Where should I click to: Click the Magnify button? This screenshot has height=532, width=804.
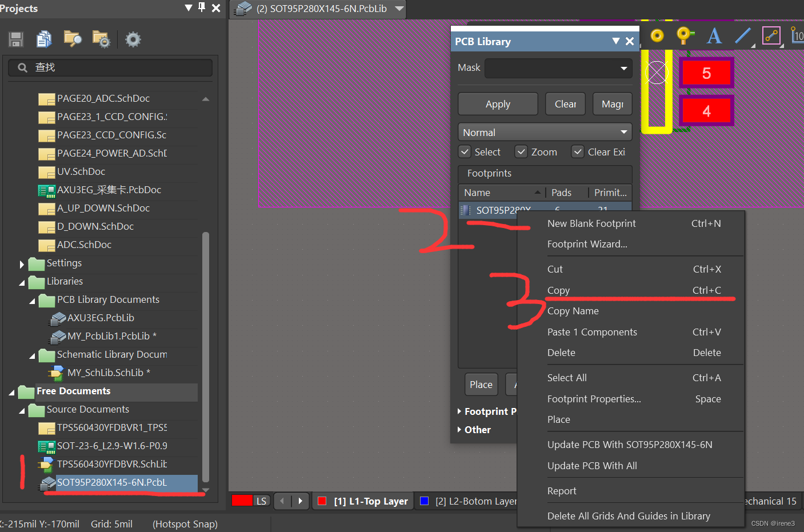point(612,104)
